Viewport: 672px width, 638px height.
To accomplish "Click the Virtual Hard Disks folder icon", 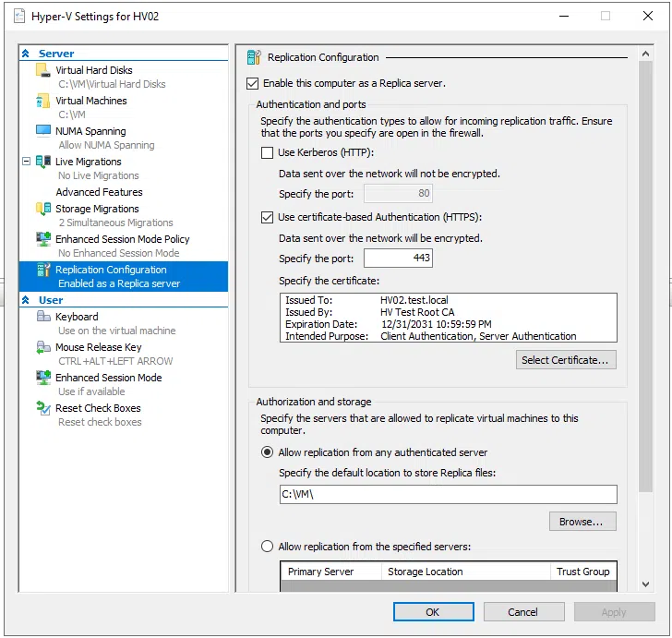I will click(x=42, y=70).
